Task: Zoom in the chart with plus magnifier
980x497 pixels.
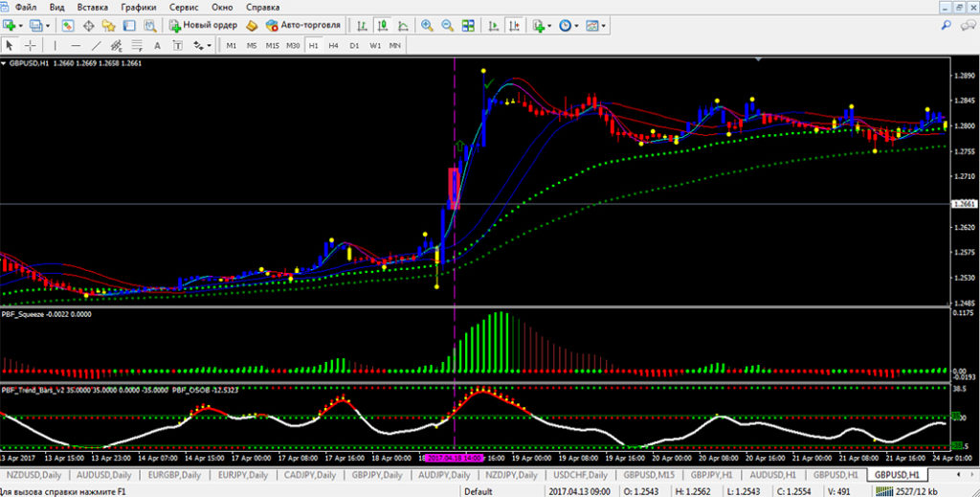Action: click(427, 26)
